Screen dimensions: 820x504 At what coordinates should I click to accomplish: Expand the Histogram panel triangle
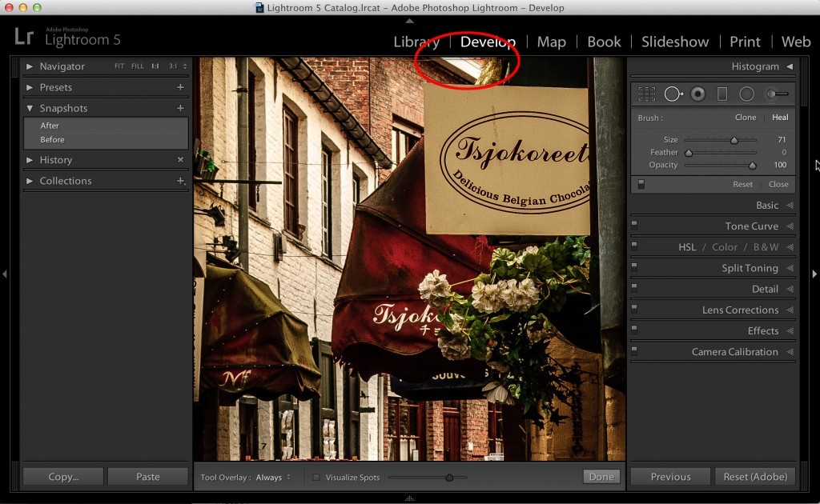(x=790, y=66)
